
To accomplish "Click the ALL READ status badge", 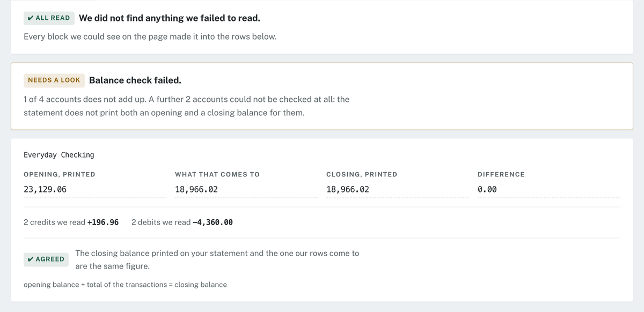I will [x=49, y=18].
